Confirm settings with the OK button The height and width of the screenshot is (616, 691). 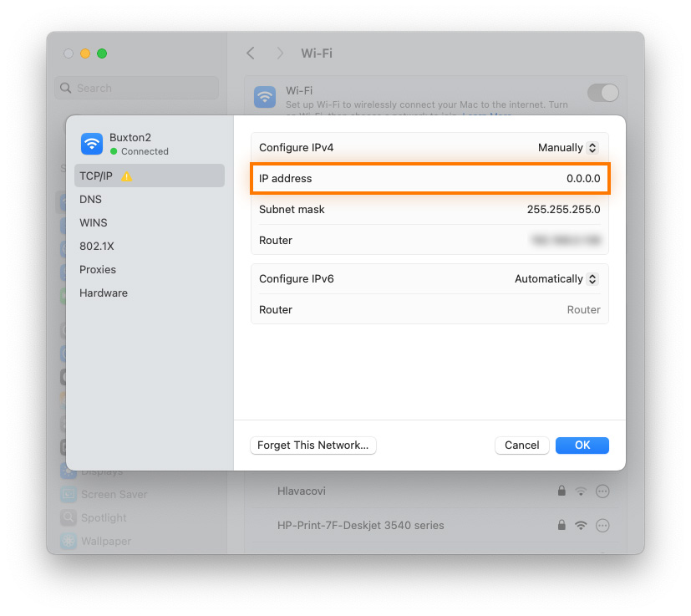tap(582, 445)
